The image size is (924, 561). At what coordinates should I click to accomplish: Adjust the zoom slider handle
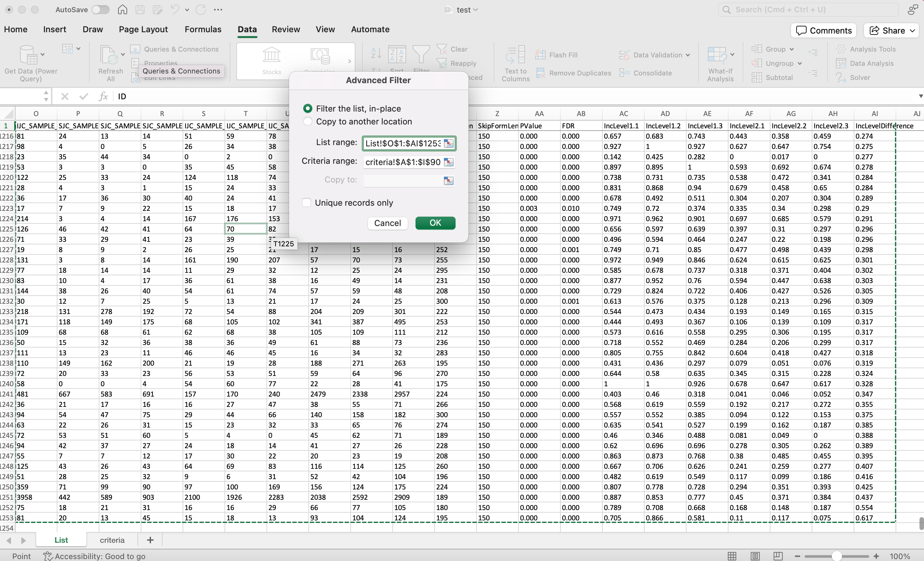[836, 556]
